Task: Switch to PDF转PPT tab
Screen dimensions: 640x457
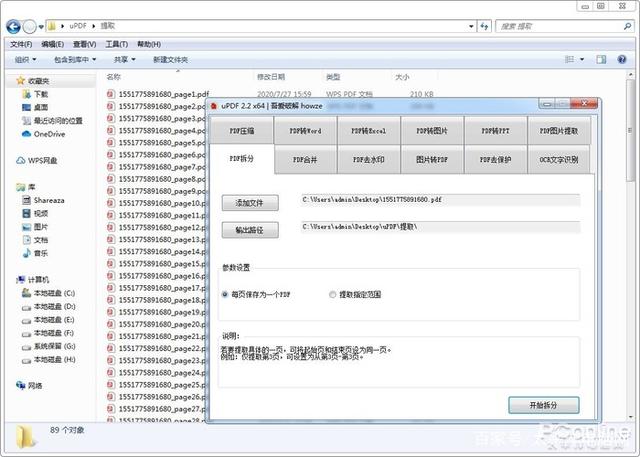Action: coord(496,131)
